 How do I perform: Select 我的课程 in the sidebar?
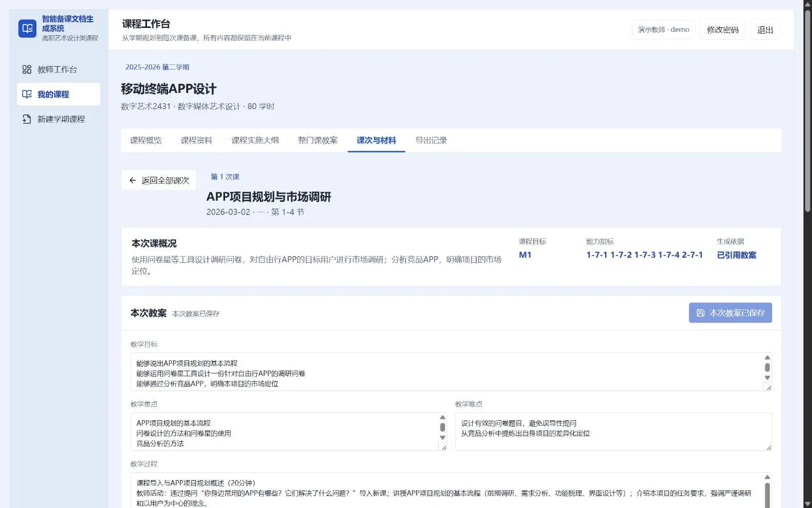(59, 94)
